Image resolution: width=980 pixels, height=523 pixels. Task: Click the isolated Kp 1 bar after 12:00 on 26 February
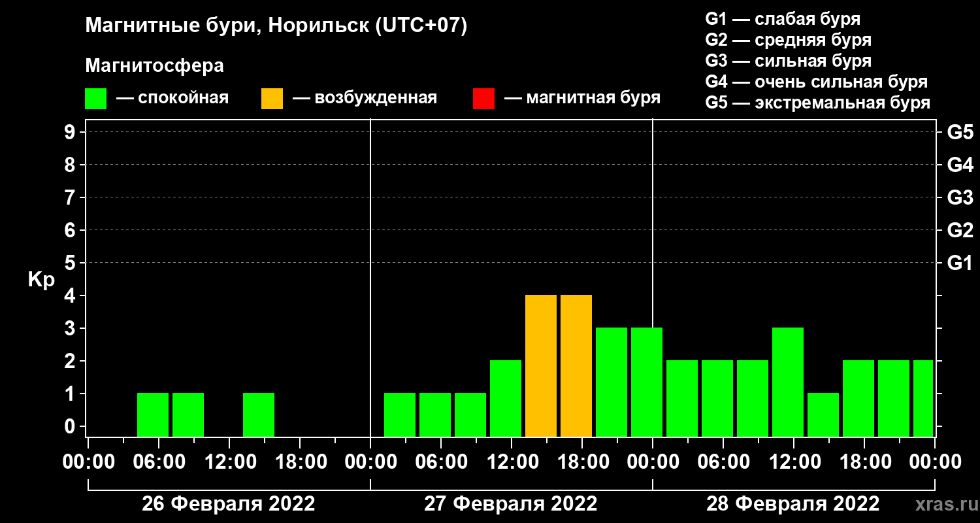pos(259,414)
